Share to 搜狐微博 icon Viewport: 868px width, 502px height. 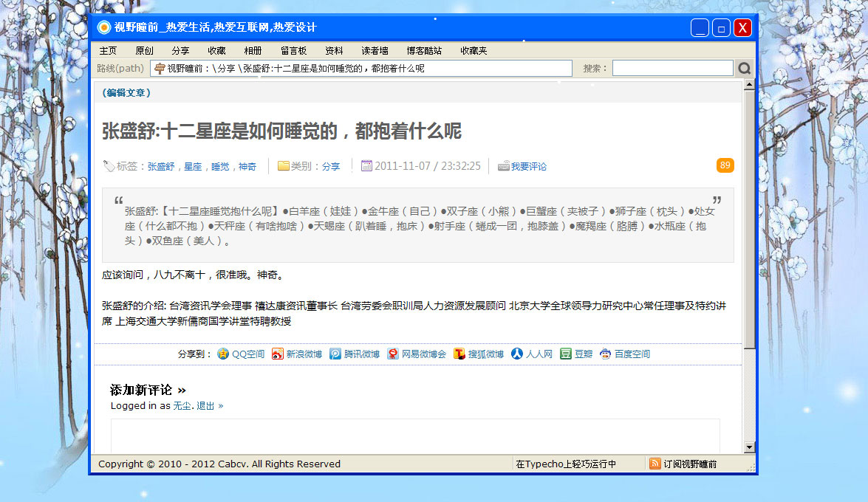[459, 354]
